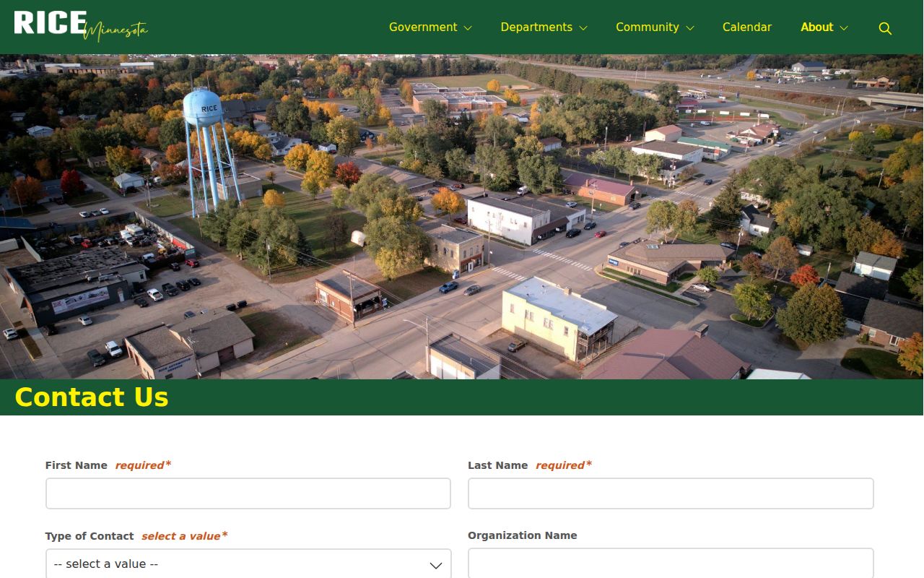Open the Community menu

pyautogui.click(x=648, y=27)
